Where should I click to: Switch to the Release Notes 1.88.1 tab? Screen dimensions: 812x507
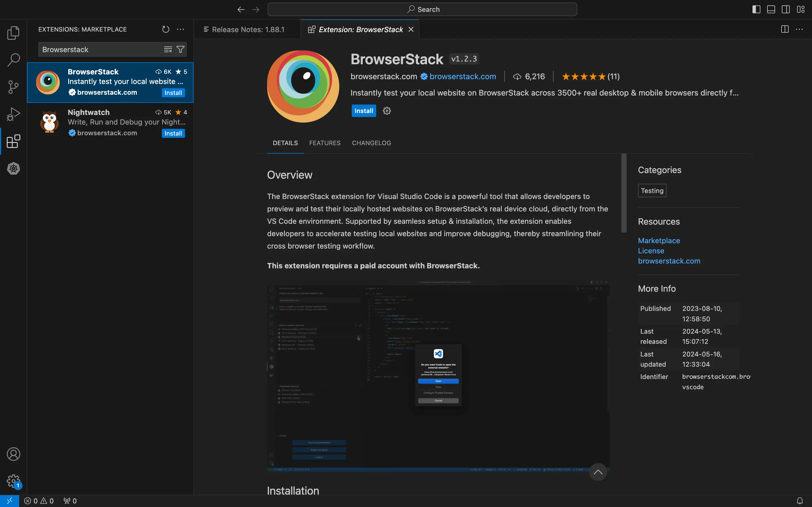tap(248, 30)
